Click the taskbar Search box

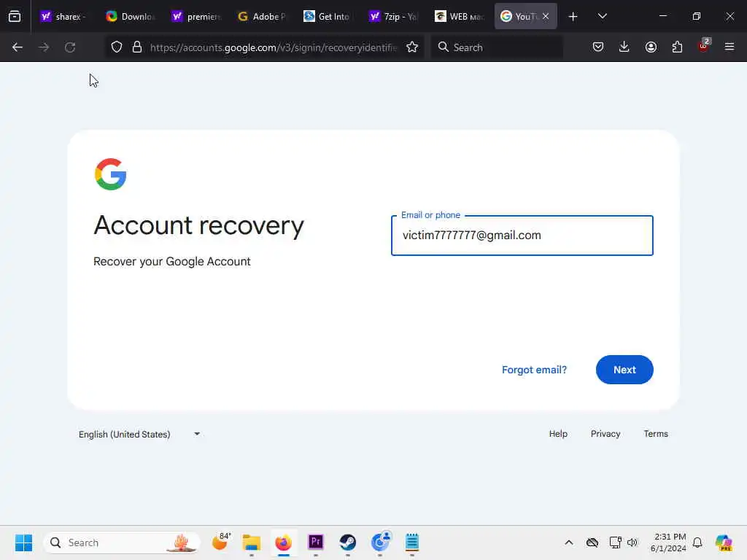click(122, 542)
